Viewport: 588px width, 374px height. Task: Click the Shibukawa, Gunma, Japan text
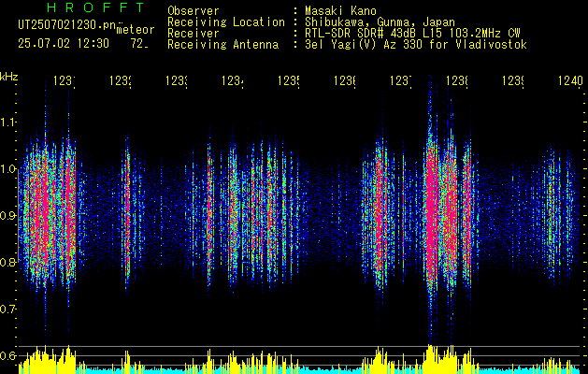[x=380, y=22]
